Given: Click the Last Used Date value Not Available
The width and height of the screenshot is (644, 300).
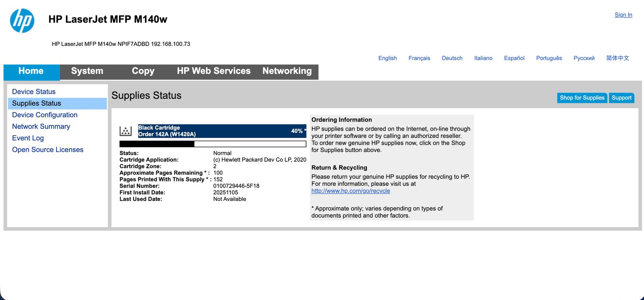Looking at the screenshot, I should [x=230, y=199].
